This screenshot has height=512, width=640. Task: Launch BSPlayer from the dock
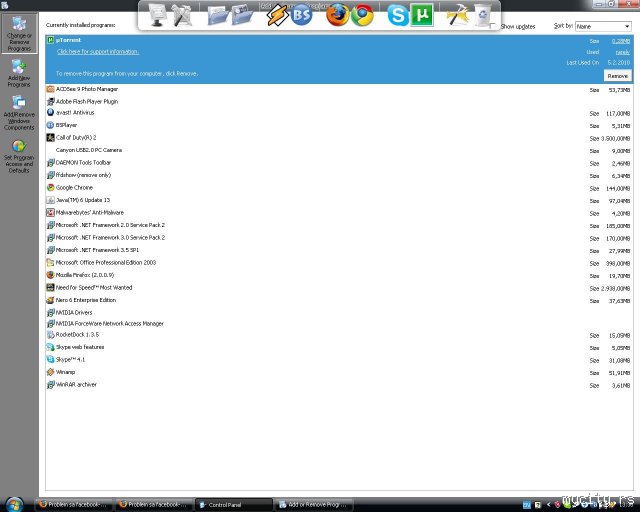pos(302,15)
